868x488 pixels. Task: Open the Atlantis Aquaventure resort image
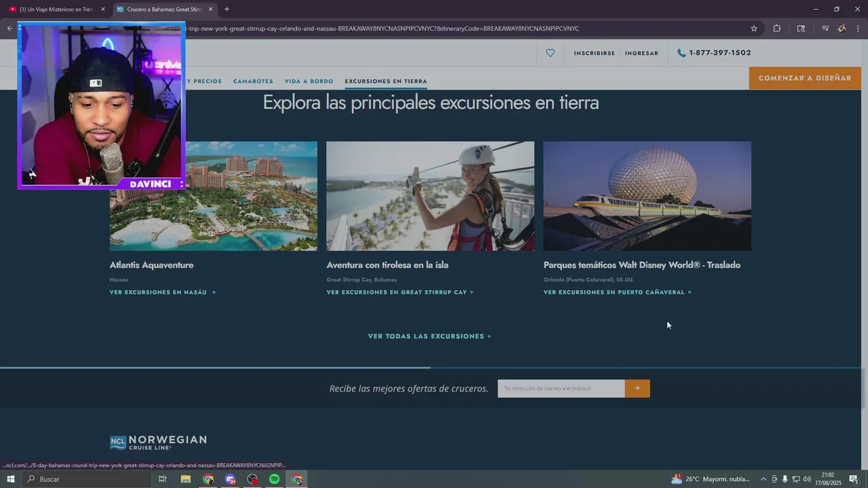tap(214, 196)
